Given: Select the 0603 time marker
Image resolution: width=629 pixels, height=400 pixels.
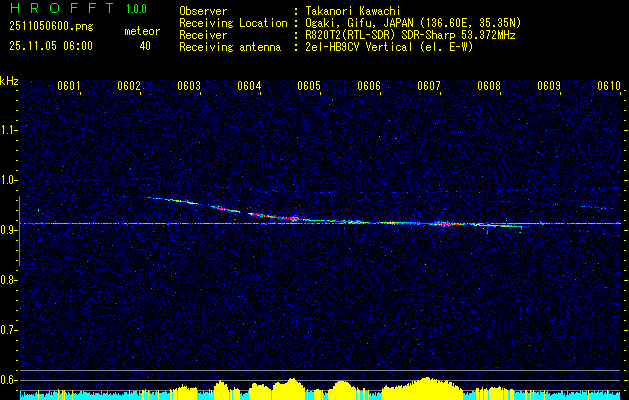Looking at the screenshot, I should click(x=189, y=86).
